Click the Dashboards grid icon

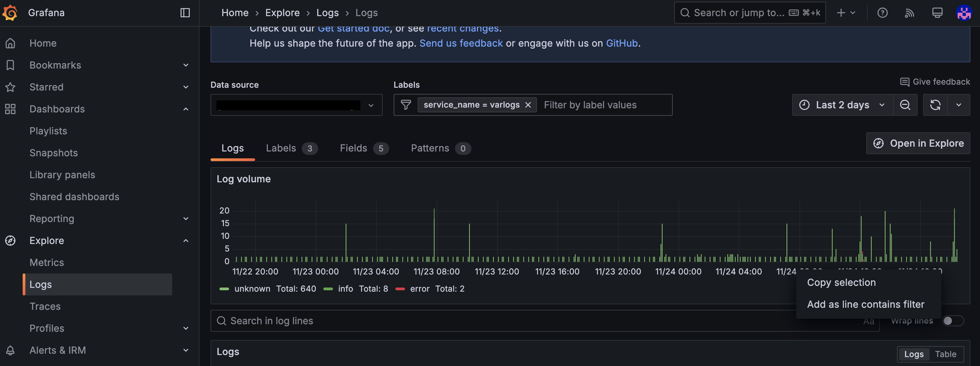point(10,109)
